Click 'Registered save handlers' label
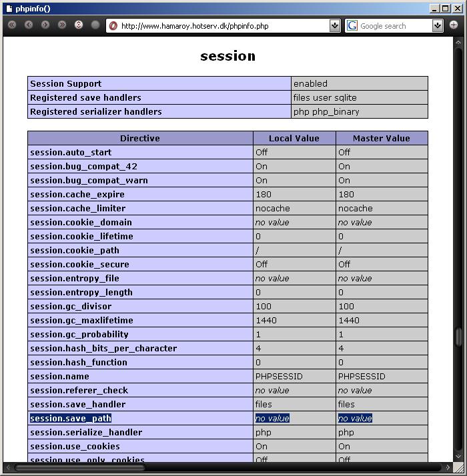The image size is (467, 476). 85,97
